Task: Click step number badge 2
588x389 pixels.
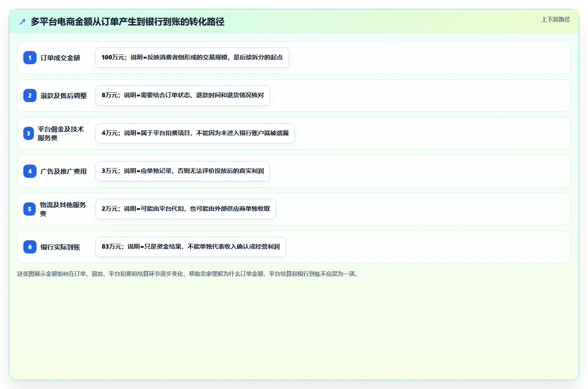Action: [x=30, y=95]
